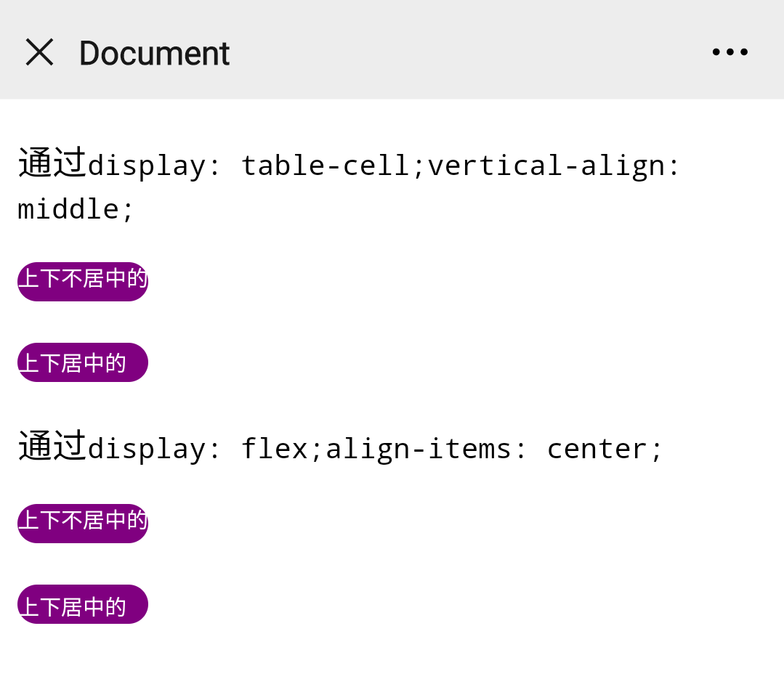Click the "align-items:" text
Viewport: 784px width, 679px height.
426,449
